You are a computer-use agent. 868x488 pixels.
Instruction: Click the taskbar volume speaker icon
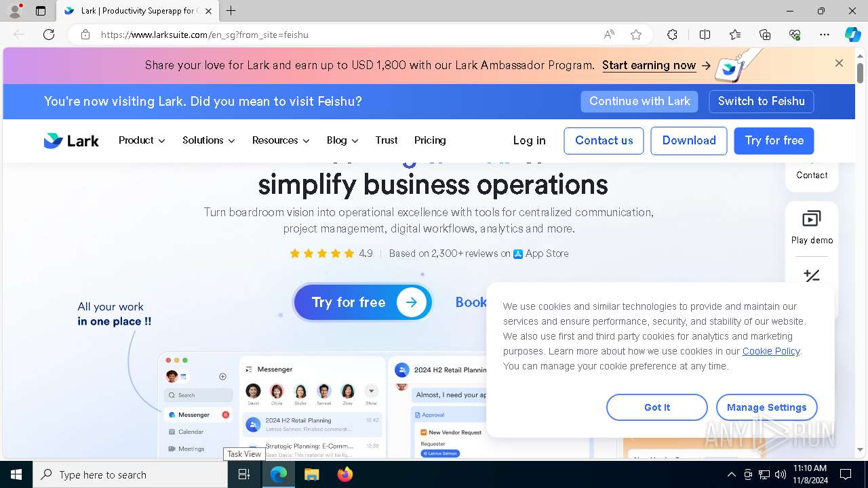781,474
